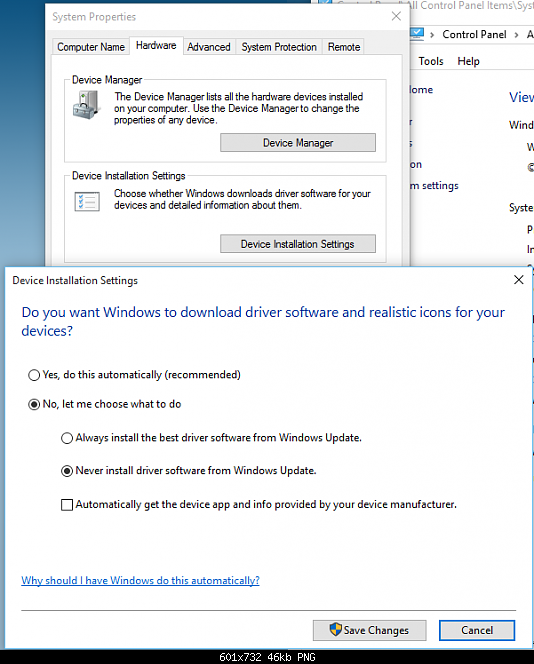The image size is (534, 664).
Task: Click Device Installation Settings button in System Properties
Action: (298, 244)
